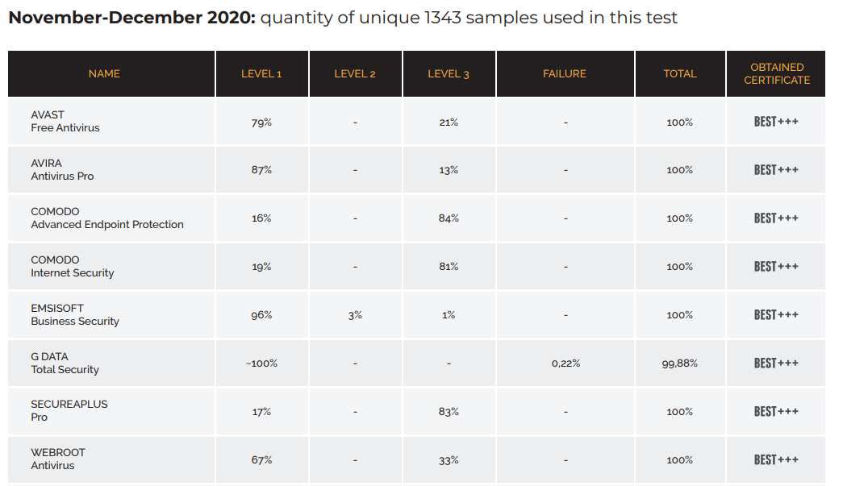Select the EMSISOFT Business Security name cell
Image resolution: width=868 pixels, height=486 pixels.
point(75,315)
